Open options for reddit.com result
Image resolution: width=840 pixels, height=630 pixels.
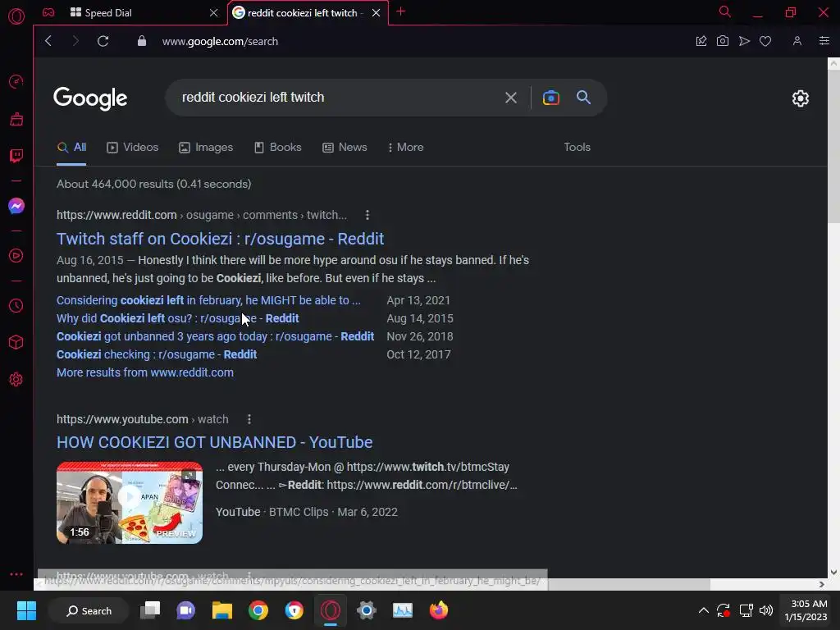[x=367, y=215]
